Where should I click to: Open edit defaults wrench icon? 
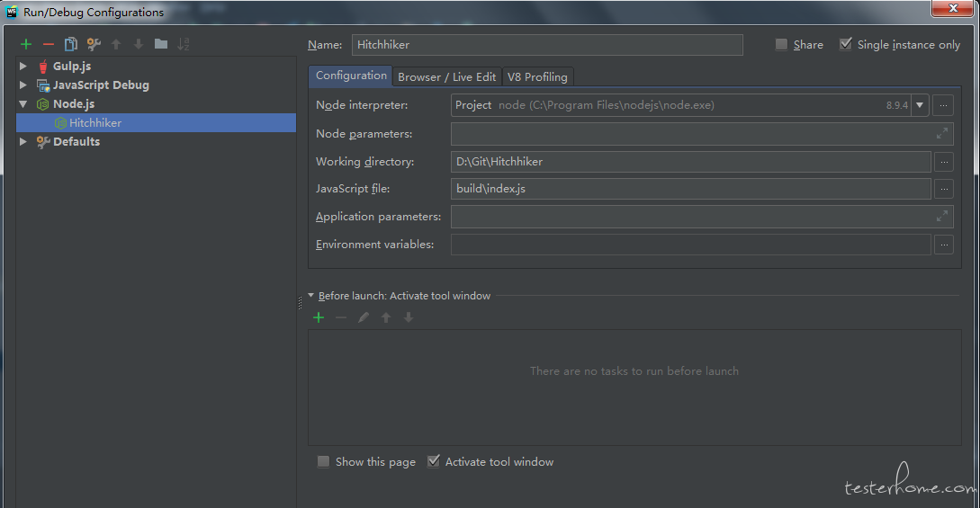coord(94,44)
